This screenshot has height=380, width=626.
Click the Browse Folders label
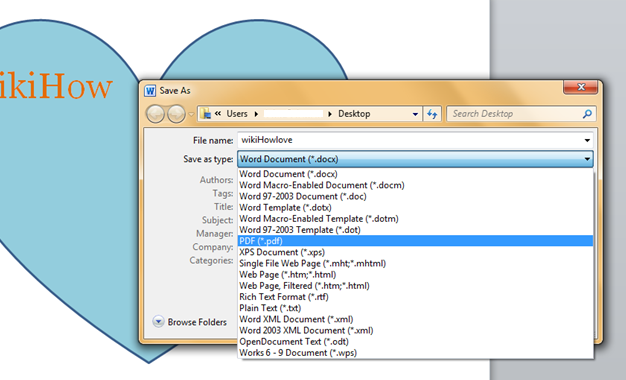click(x=197, y=322)
